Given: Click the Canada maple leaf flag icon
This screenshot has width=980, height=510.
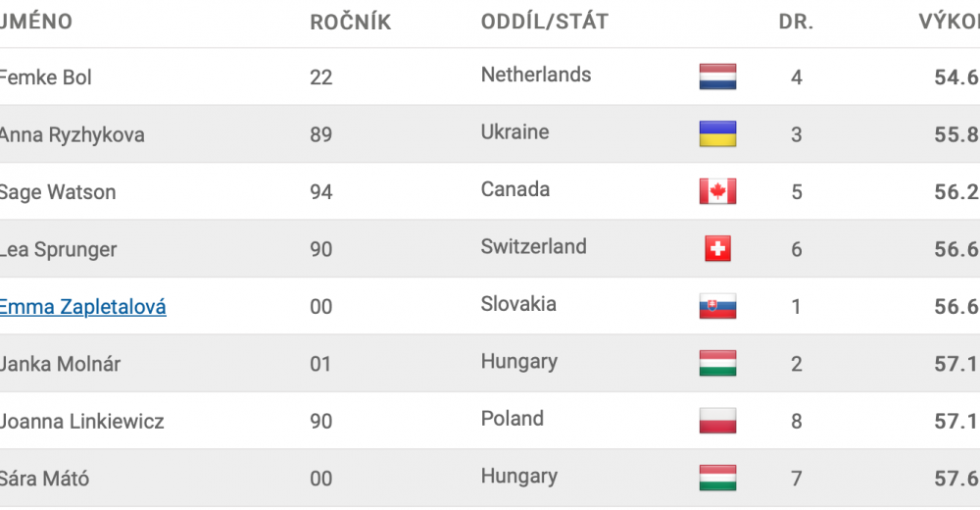Looking at the screenshot, I should 717,191.
